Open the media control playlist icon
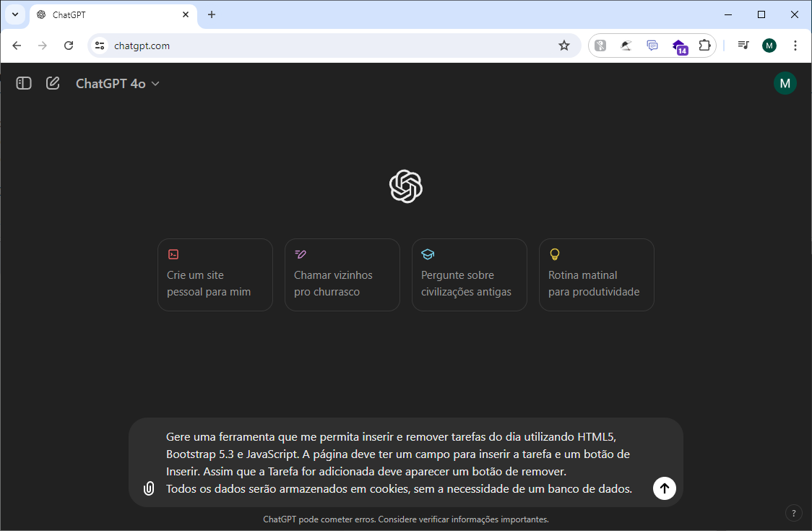 tap(743, 46)
